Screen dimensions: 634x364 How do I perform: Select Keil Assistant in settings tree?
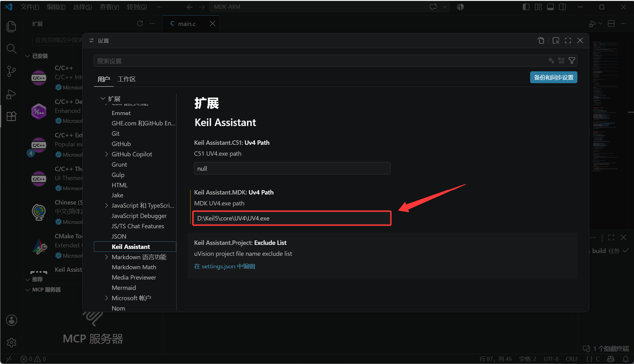tap(135, 246)
